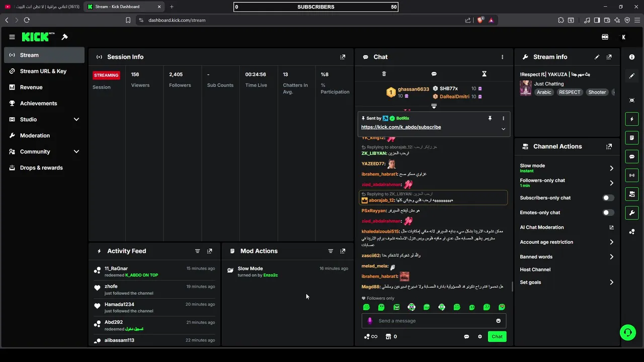Viewport: 644px width, 362px height.
Task: Filter the Mod Actions list
Action: [x=331, y=251]
